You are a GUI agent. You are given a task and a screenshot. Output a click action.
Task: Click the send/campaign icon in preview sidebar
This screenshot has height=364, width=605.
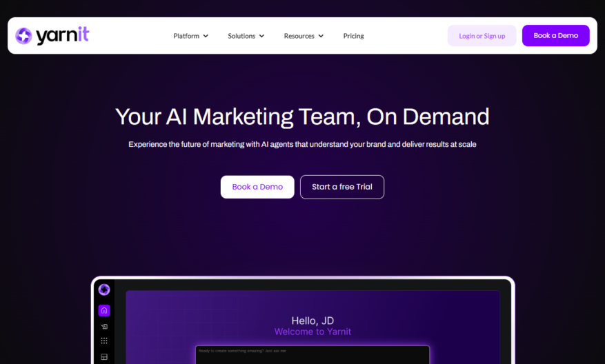104,327
